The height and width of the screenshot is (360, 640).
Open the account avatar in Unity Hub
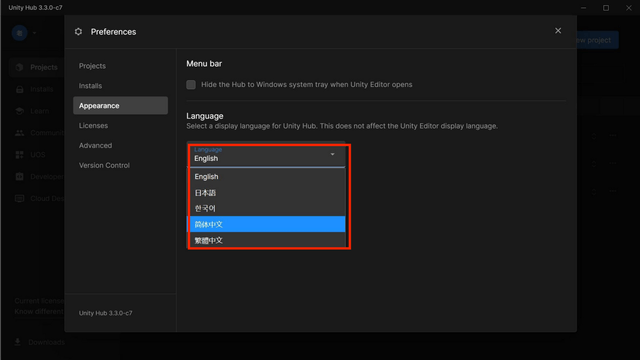pyautogui.click(x=20, y=33)
